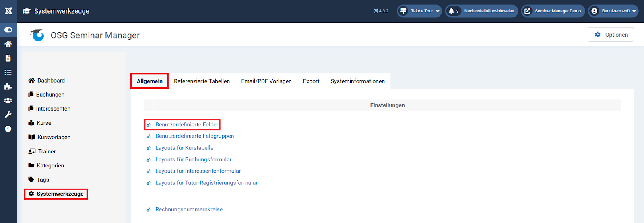This screenshot has width=644, height=223.
Task: Open the Take a Tour dropdown
Action: coord(419,11)
